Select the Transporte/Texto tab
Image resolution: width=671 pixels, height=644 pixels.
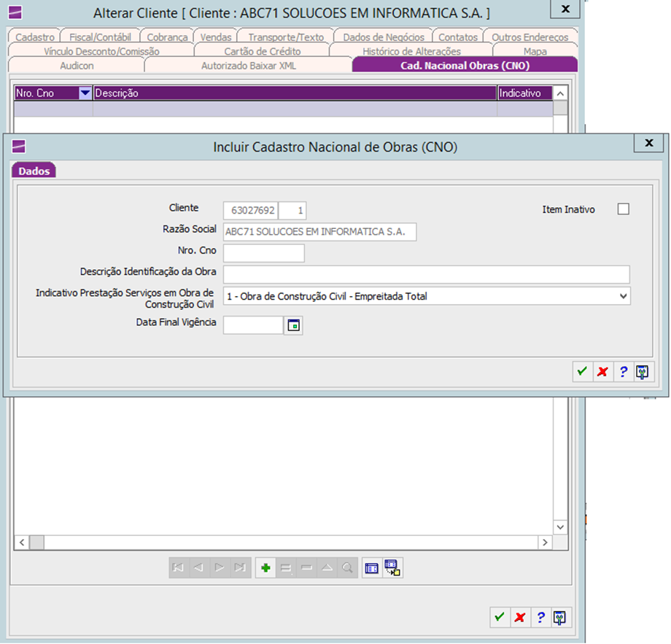pos(286,37)
